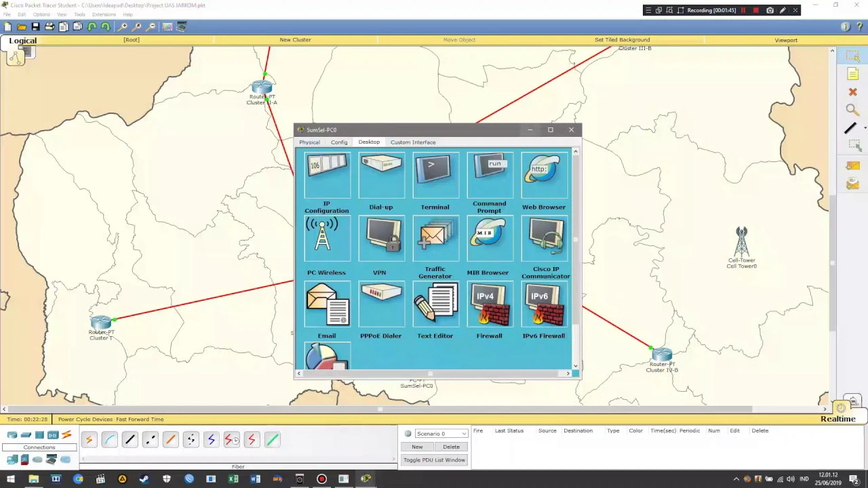Viewport: 868px width, 488px height.
Task: Select the Desktop tab
Action: pyautogui.click(x=369, y=142)
